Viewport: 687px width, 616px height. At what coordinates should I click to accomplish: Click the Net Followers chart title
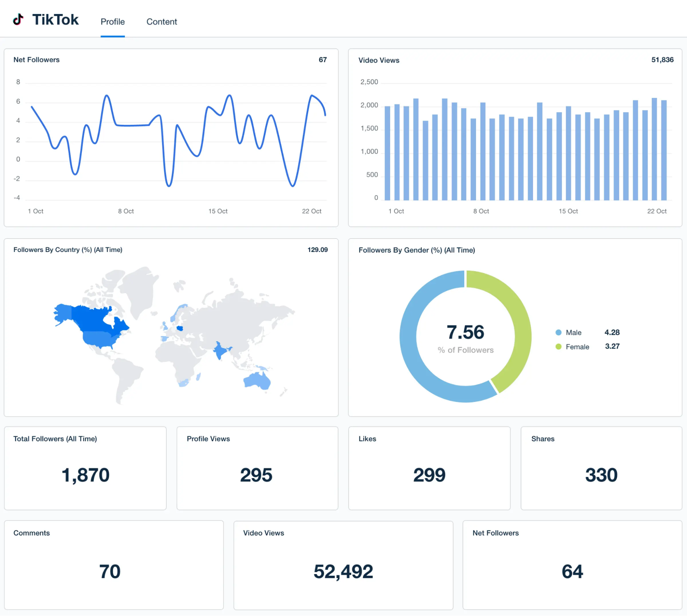(36, 60)
